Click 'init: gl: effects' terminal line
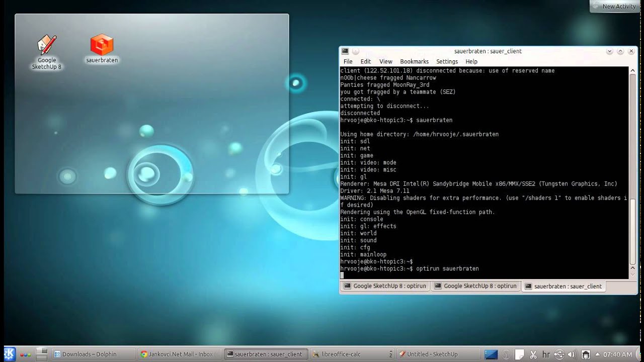The height and width of the screenshot is (362, 644). coord(368,226)
